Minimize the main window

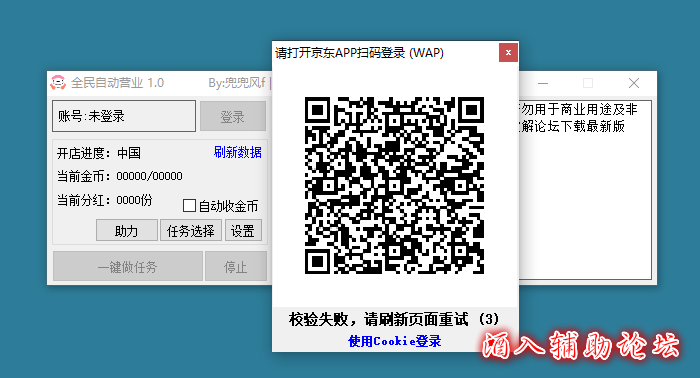tap(543, 83)
